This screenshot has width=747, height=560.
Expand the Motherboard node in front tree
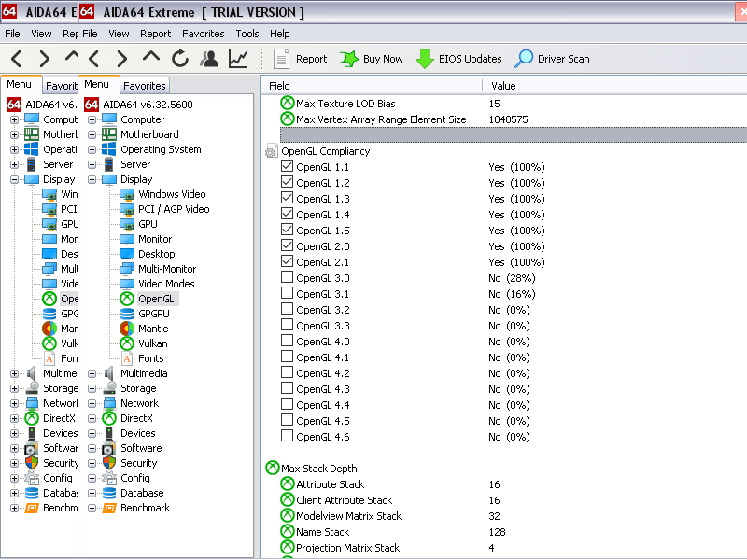[x=92, y=134]
